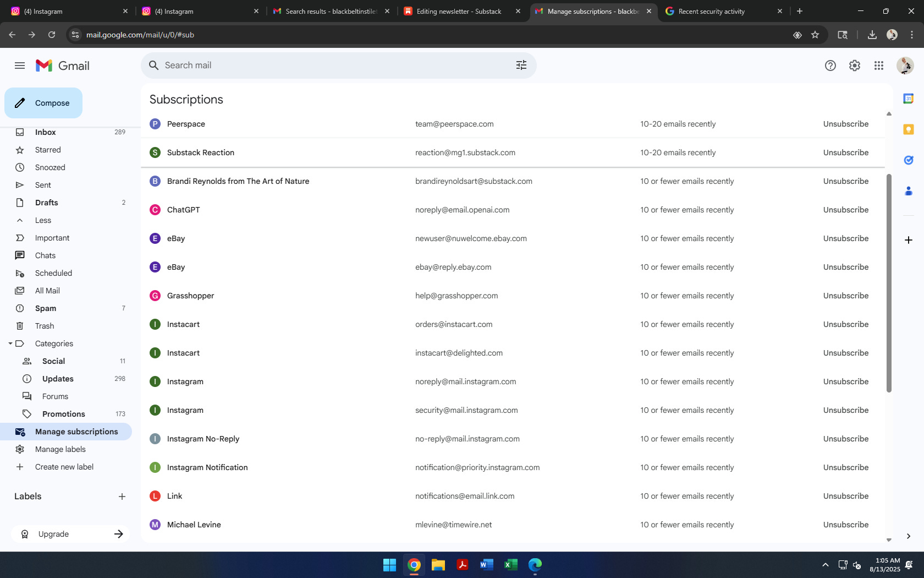924x578 pixels.
Task: Launch Word from the taskbar
Action: click(486, 565)
